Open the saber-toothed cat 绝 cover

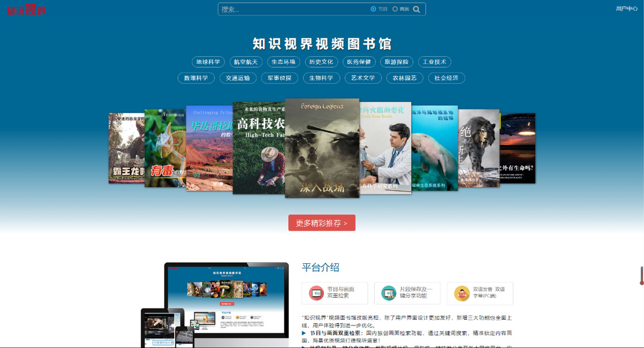click(479, 148)
